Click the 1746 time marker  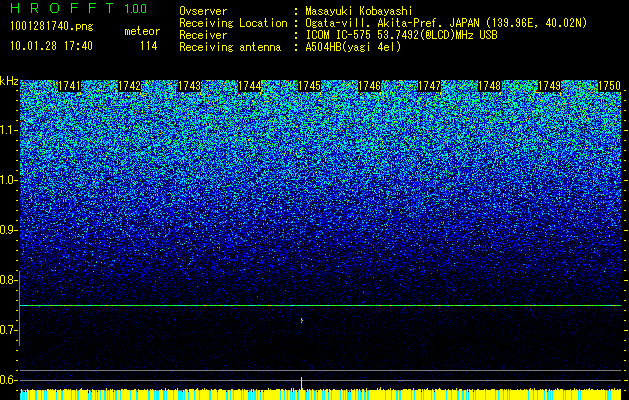[369, 86]
